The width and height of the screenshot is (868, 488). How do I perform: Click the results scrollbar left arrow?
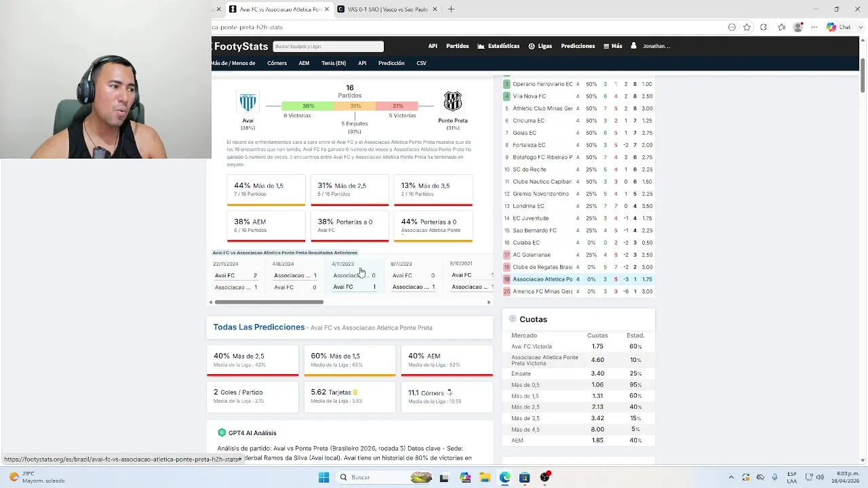[210, 302]
